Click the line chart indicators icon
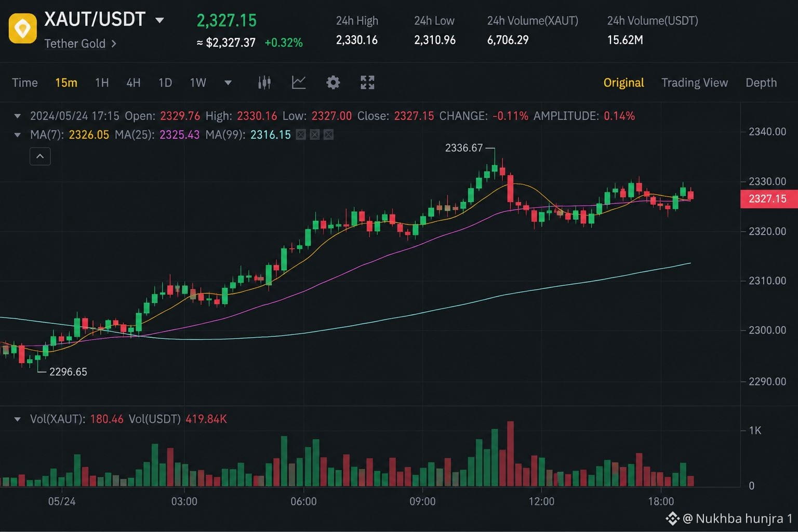This screenshot has height=532, width=798. [299, 82]
